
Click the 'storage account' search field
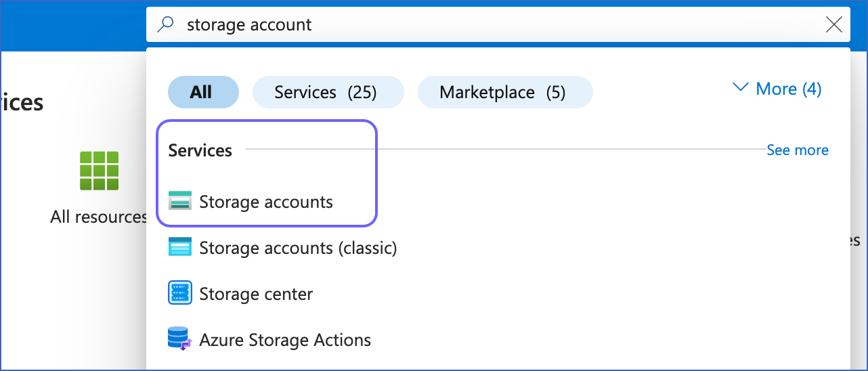coord(498,25)
